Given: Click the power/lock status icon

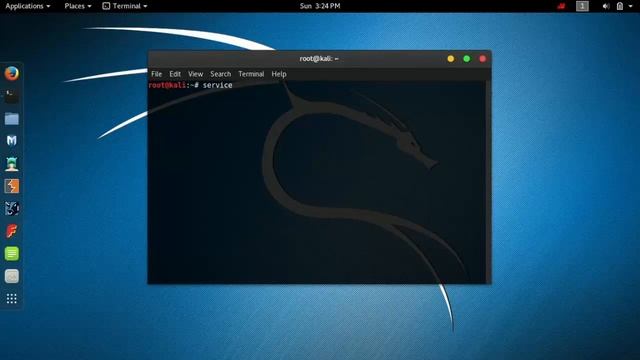Looking at the screenshot, I should [620, 6].
